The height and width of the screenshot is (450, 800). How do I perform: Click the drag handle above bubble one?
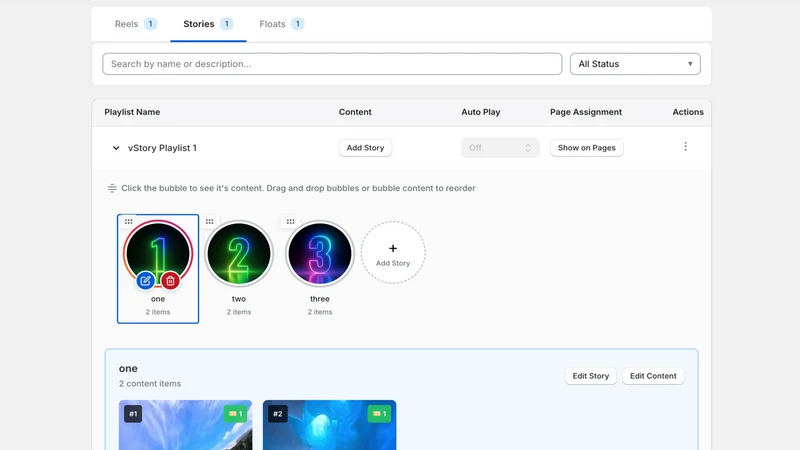tap(129, 221)
